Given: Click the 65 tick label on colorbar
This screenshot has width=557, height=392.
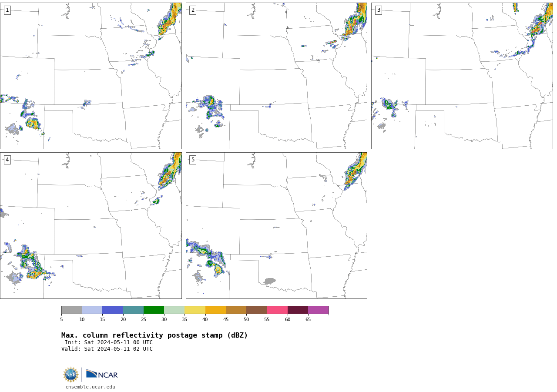Looking at the screenshot, I should coord(308,320).
